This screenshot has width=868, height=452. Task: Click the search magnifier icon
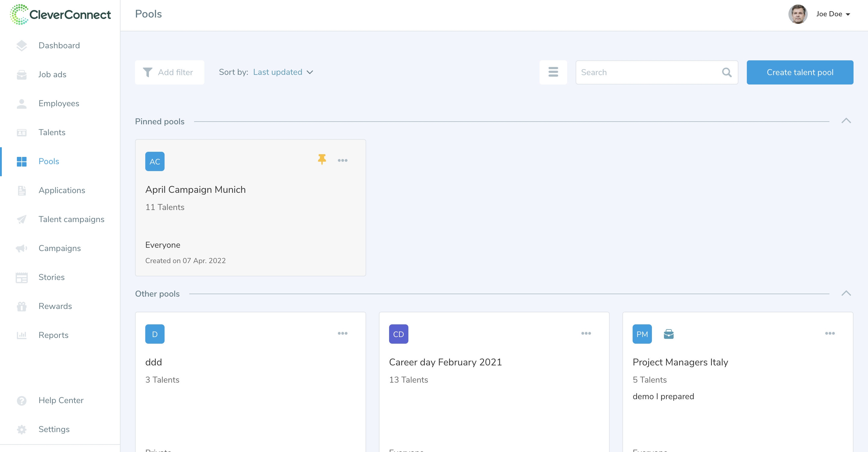pyautogui.click(x=726, y=72)
